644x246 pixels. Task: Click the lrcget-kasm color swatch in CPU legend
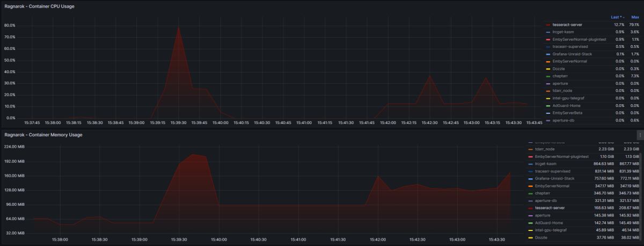(548, 32)
